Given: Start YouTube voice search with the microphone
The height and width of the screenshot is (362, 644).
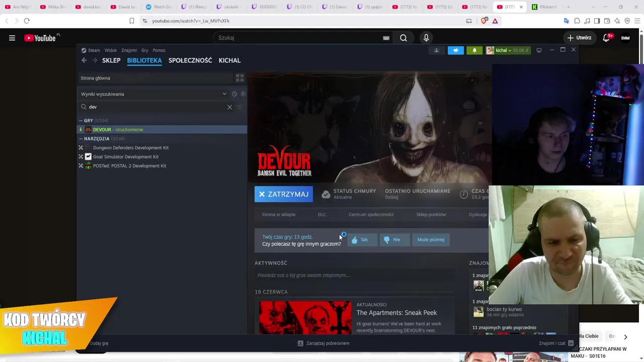Looking at the screenshot, I should pos(426,38).
